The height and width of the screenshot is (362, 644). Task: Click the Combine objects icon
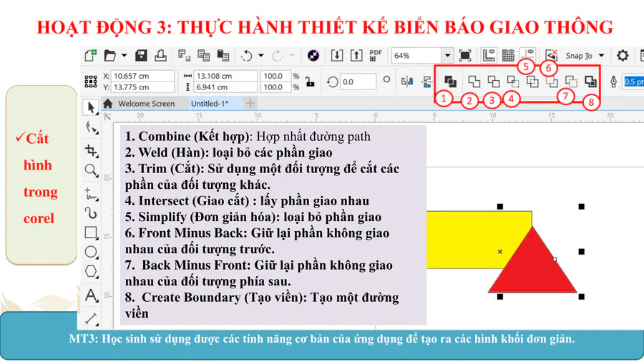click(x=450, y=82)
